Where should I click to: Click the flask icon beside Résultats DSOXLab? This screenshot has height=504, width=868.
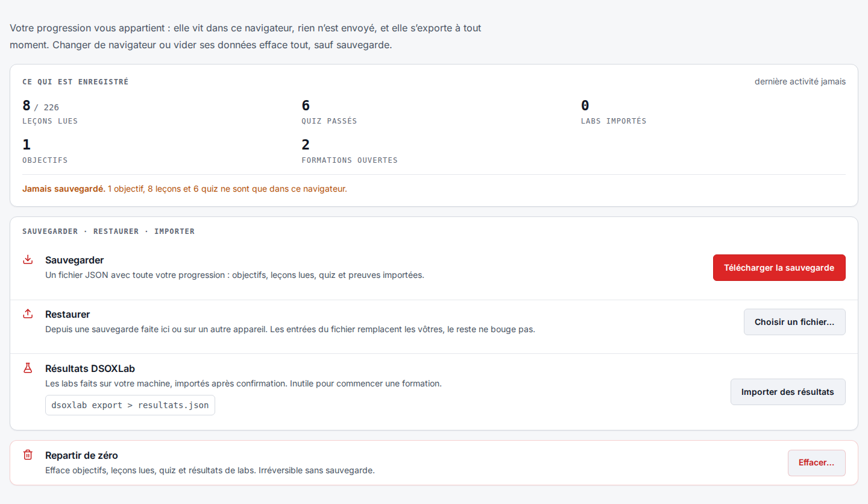tap(28, 368)
